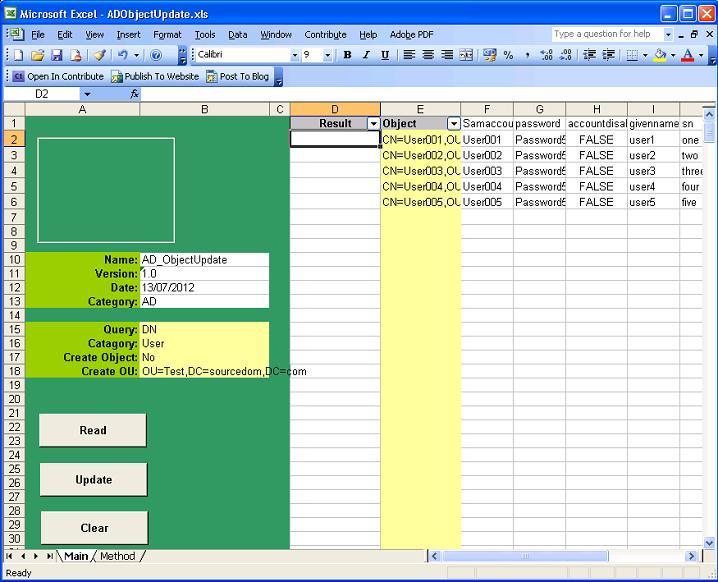718x582 pixels.
Task: Click the Format Painter brush icon
Action: point(98,55)
